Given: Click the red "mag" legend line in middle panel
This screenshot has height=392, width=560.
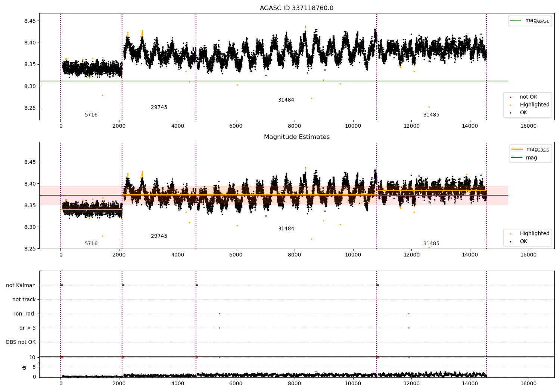Looking at the screenshot, I should click(x=517, y=158).
